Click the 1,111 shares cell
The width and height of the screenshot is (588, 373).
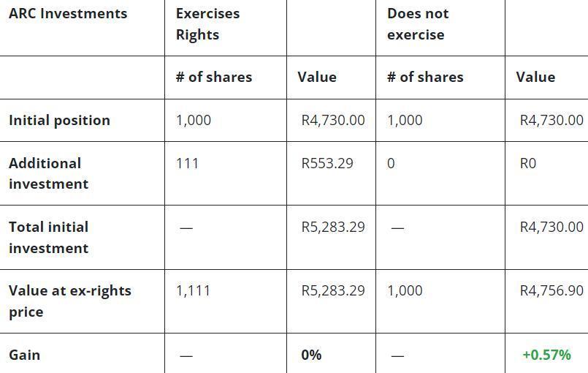point(193,291)
